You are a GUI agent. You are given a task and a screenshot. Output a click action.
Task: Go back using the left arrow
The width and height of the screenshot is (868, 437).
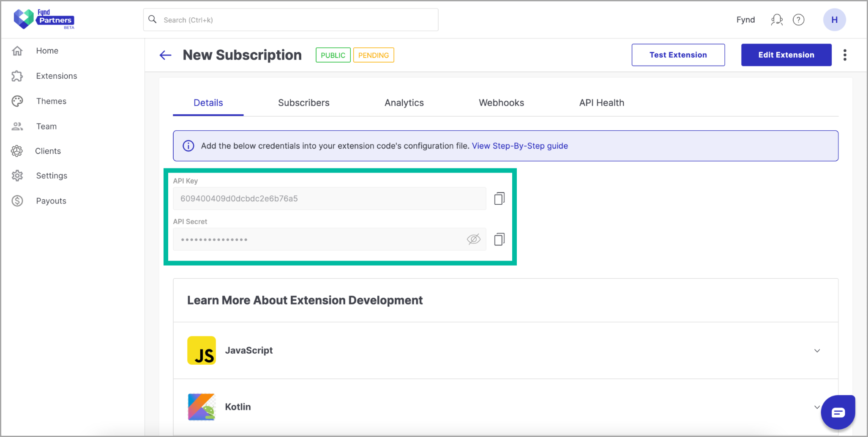[x=165, y=55]
